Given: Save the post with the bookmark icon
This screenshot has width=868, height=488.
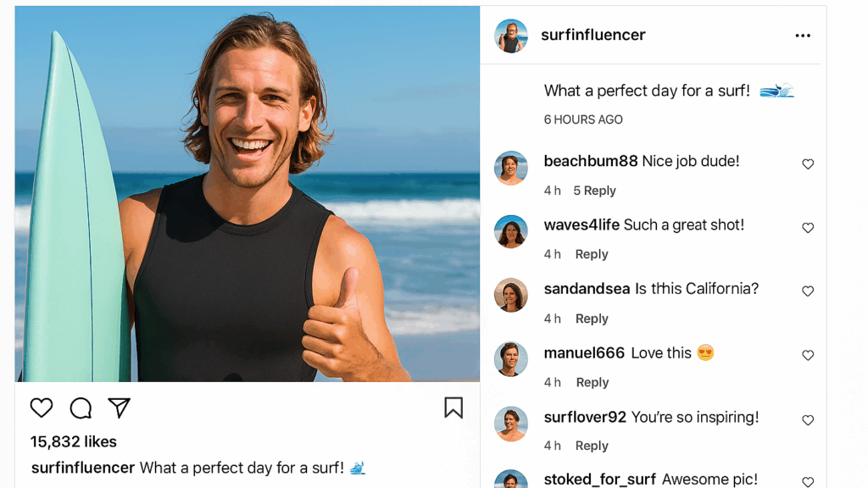Looking at the screenshot, I should click(x=453, y=408).
